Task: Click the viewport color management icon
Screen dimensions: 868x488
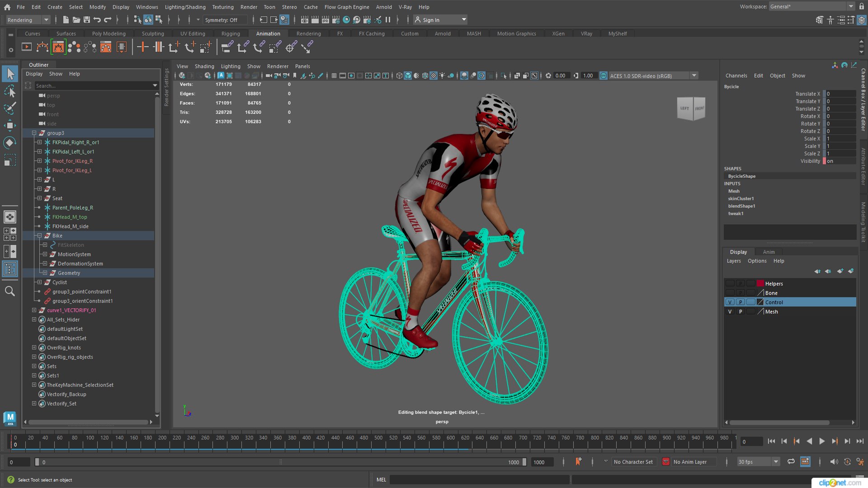Action: [x=604, y=76]
